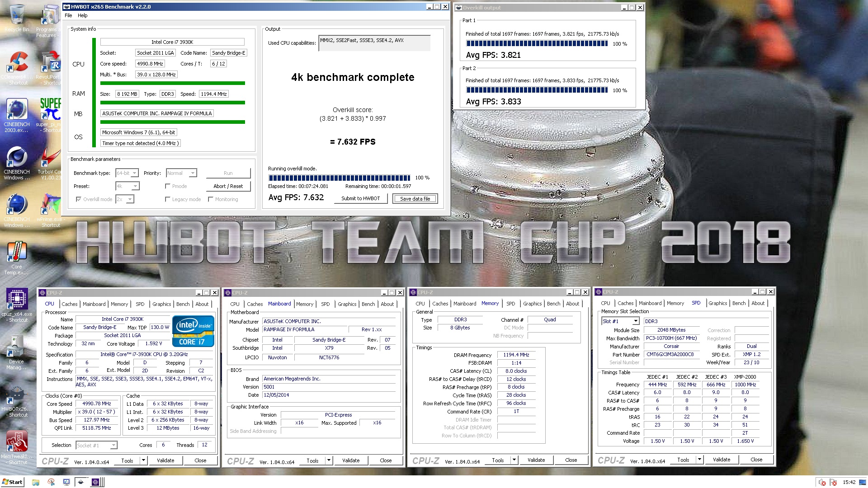
Task: Open the MemTweakIt desktop shortcut
Action: click(17, 447)
